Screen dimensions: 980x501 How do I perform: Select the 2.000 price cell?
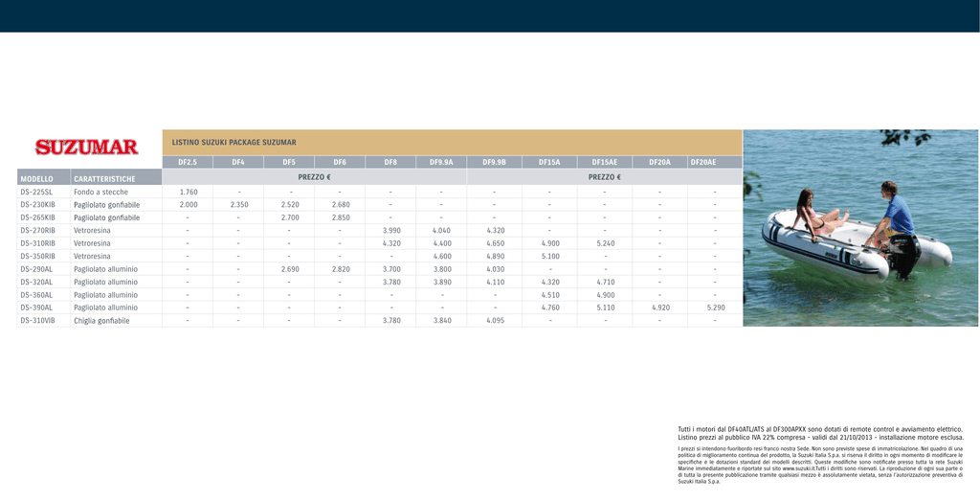(x=189, y=205)
